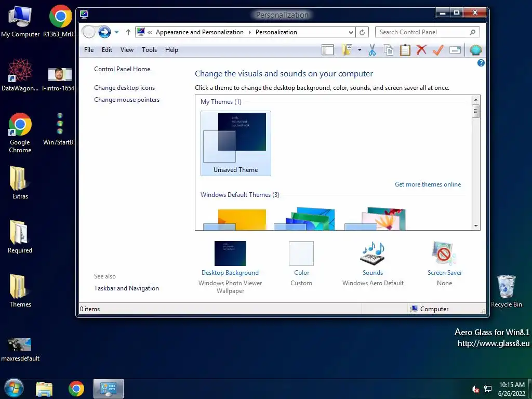532x399 pixels.
Task: Click the Windows Start orb
Action: coord(14,389)
